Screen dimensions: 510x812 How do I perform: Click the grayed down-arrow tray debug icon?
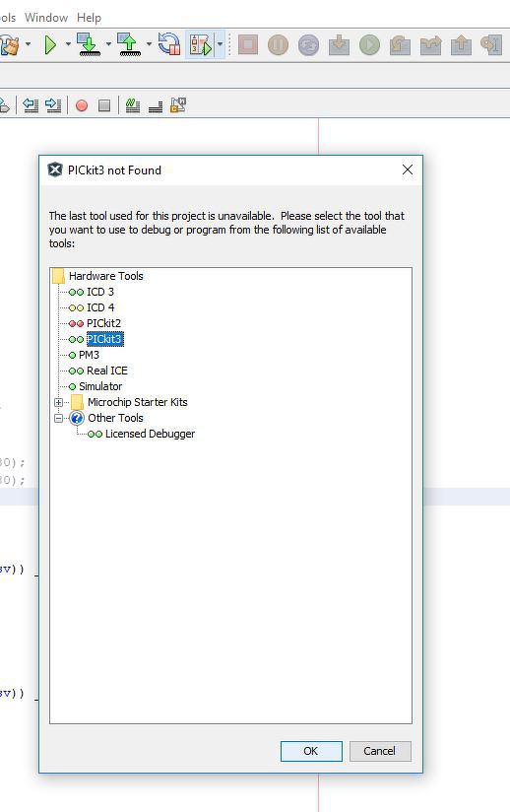point(340,44)
